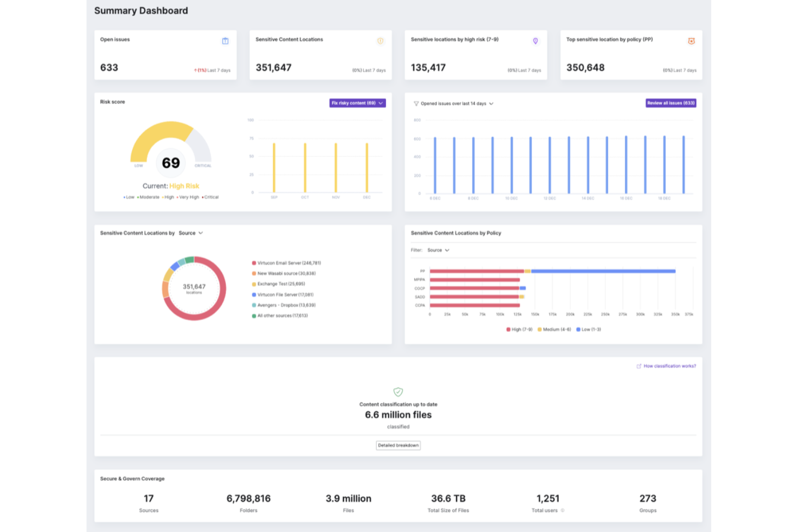
Task: Toggle All other sources legend entry
Action: (280, 316)
